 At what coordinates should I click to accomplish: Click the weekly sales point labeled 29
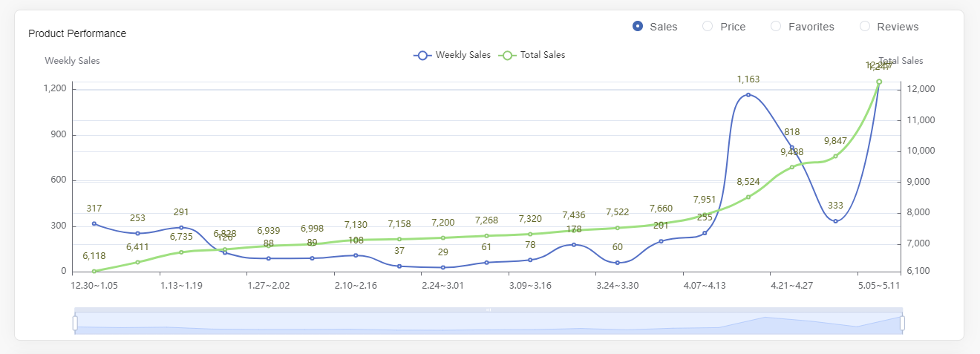tap(443, 267)
